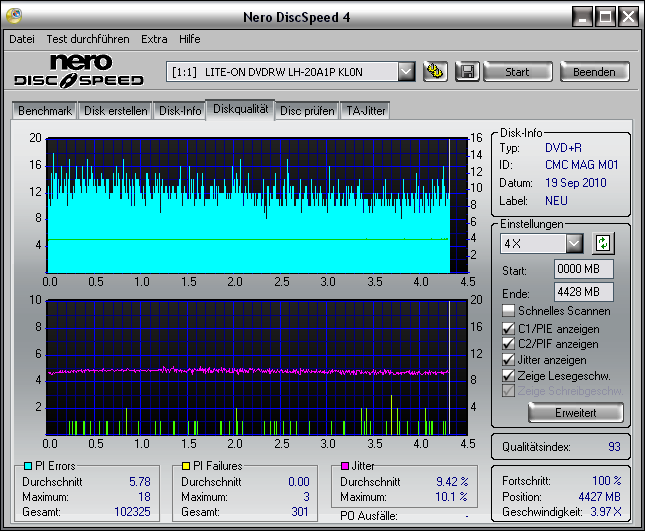Click the label value NEU
This screenshot has width=645, height=531.
(556, 201)
